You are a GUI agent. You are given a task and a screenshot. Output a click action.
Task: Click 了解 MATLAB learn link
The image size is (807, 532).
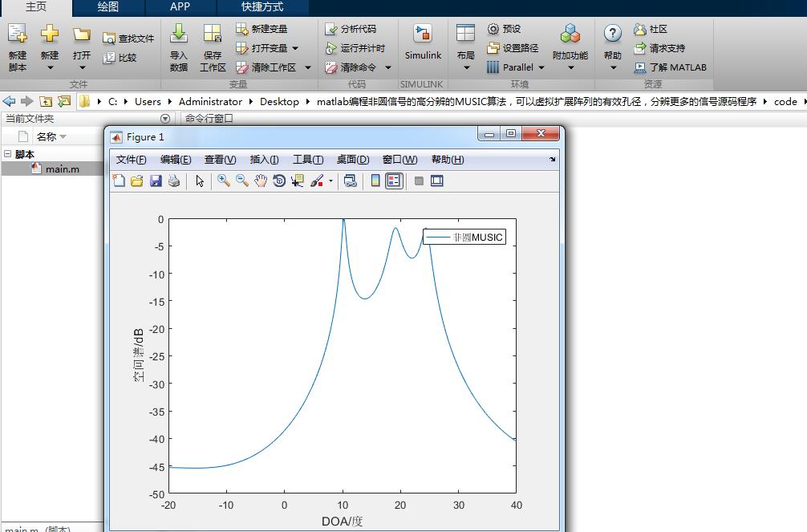[670, 67]
